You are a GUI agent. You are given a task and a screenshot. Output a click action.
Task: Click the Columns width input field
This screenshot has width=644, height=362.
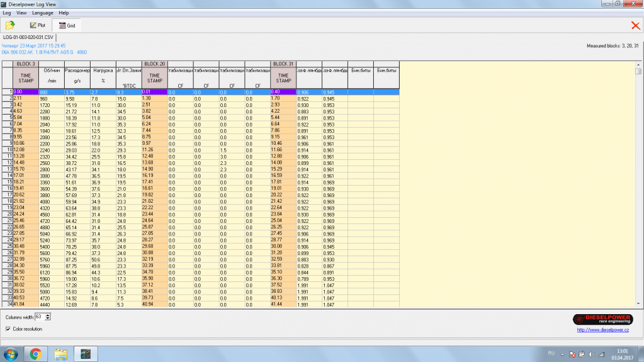(x=40, y=317)
